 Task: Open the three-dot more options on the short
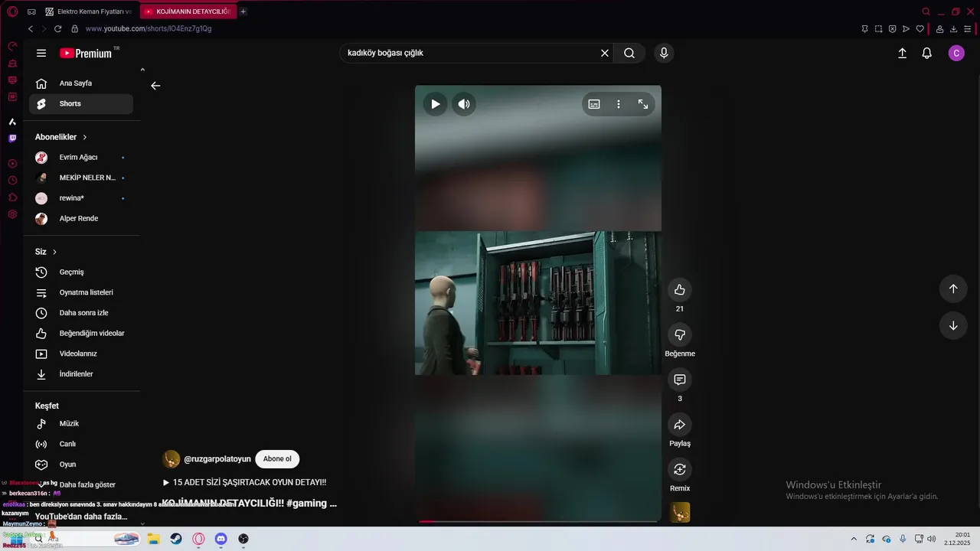(x=619, y=104)
